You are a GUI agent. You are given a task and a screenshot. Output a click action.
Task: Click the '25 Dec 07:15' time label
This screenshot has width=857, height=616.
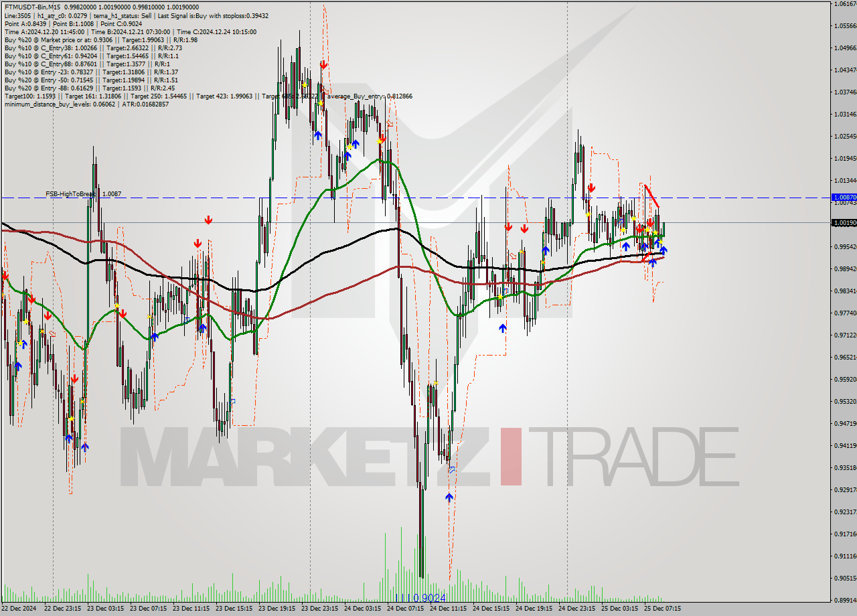pos(663,609)
